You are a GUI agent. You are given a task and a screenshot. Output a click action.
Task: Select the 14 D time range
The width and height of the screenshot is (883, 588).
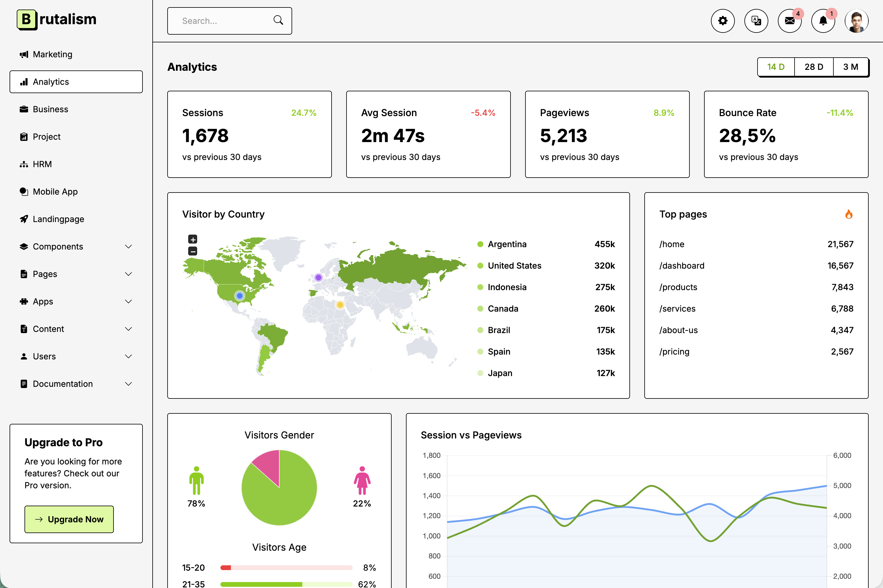pos(776,67)
